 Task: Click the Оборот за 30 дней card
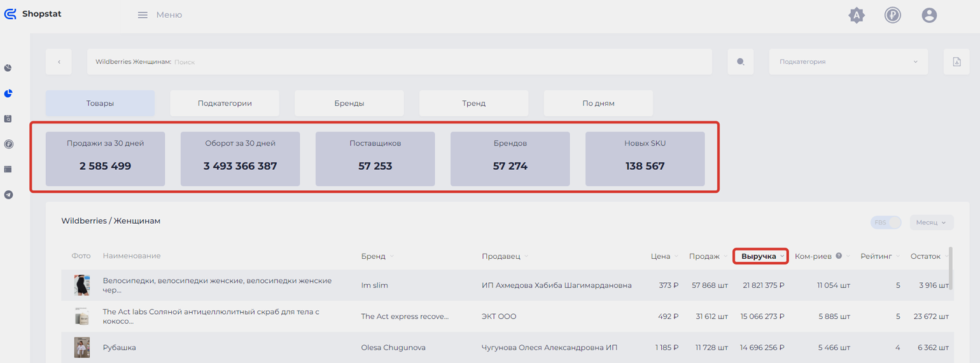[240, 159]
